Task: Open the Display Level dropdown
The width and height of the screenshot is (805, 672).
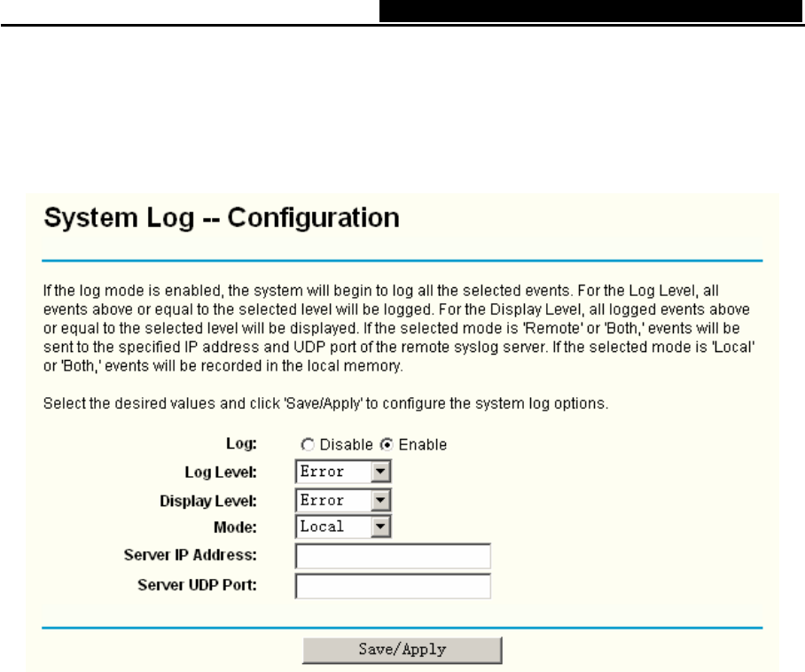Action: click(x=343, y=500)
